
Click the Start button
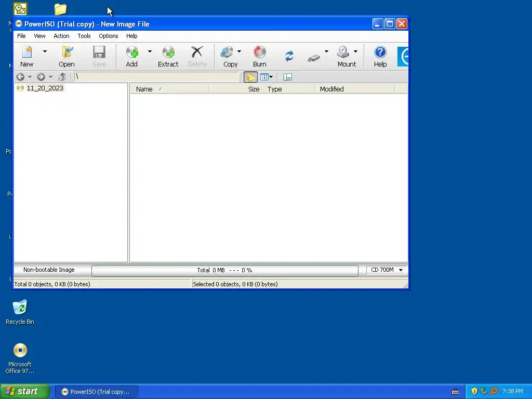coord(25,392)
